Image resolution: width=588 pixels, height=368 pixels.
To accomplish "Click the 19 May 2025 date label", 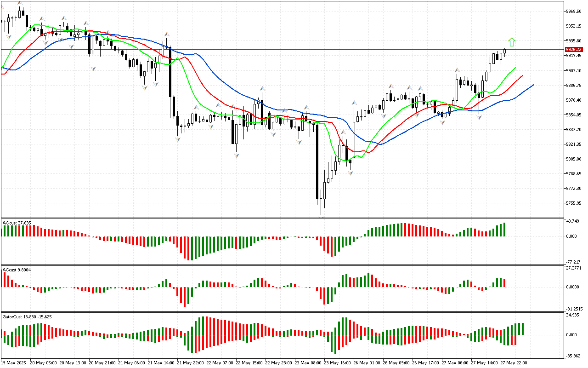I will [15, 362].
